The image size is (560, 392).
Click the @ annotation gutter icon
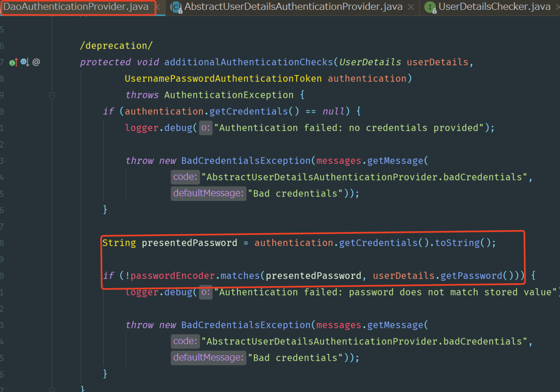pos(36,62)
